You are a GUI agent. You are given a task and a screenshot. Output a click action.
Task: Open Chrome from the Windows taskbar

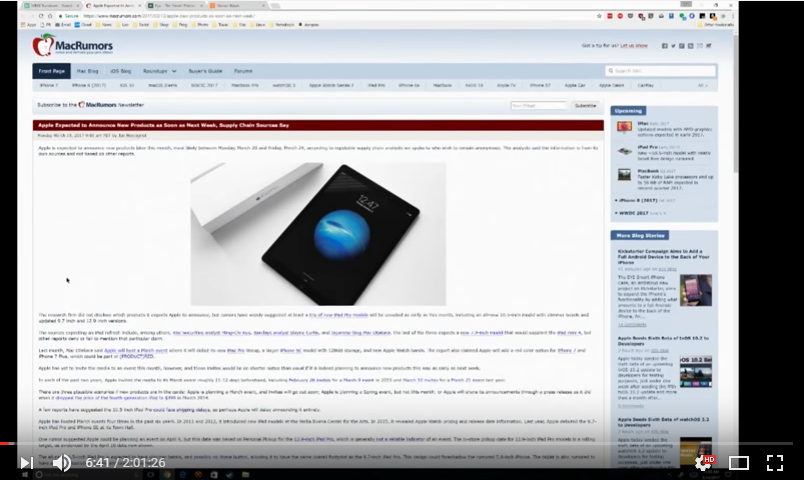167,475
